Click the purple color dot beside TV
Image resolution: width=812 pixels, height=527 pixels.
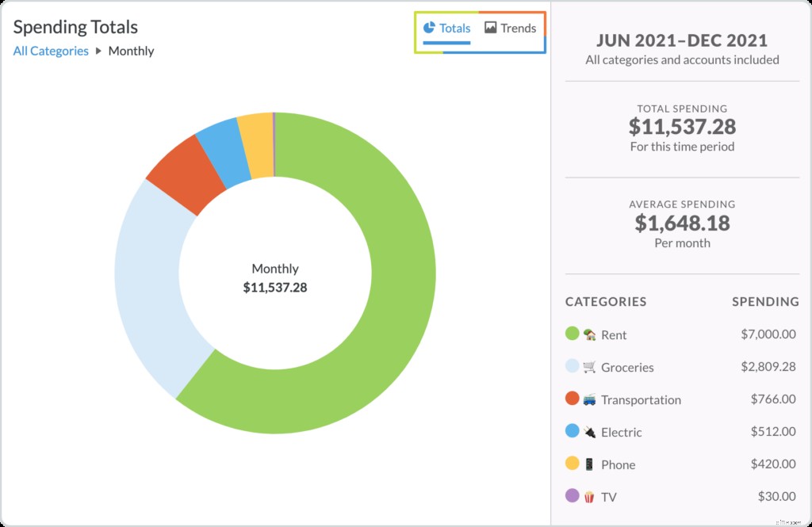[x=571, y=496]
